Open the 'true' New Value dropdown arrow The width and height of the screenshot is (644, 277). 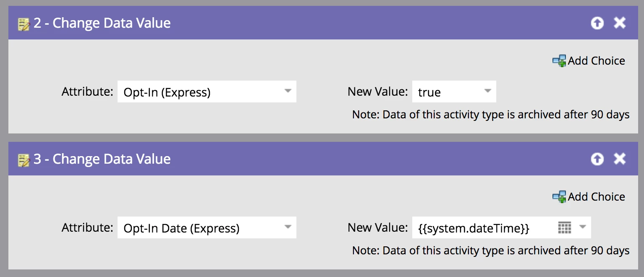(x=487, y=91)
